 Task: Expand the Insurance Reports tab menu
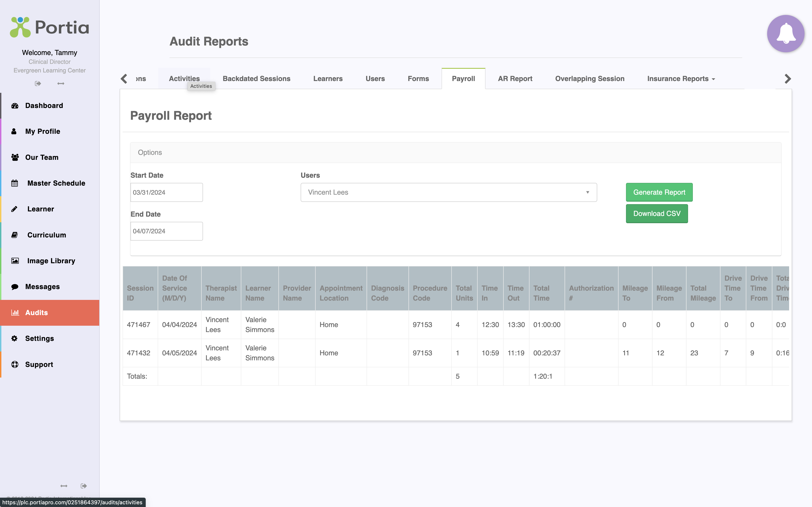click(x=681, y=79)
